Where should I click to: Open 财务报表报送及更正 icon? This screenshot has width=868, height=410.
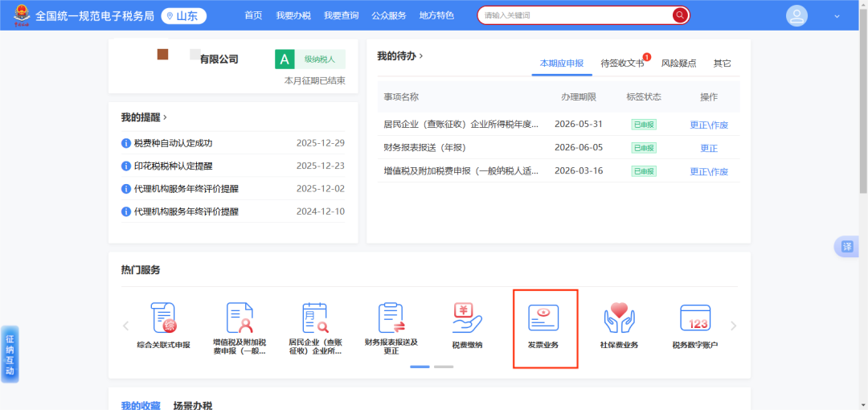pos(391,320)
